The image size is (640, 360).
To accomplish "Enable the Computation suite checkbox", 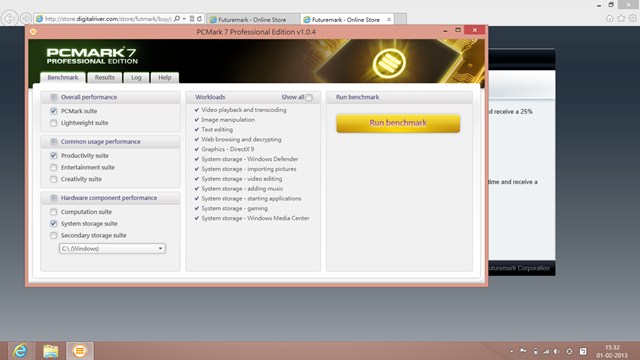I will [x=53, y=212].
